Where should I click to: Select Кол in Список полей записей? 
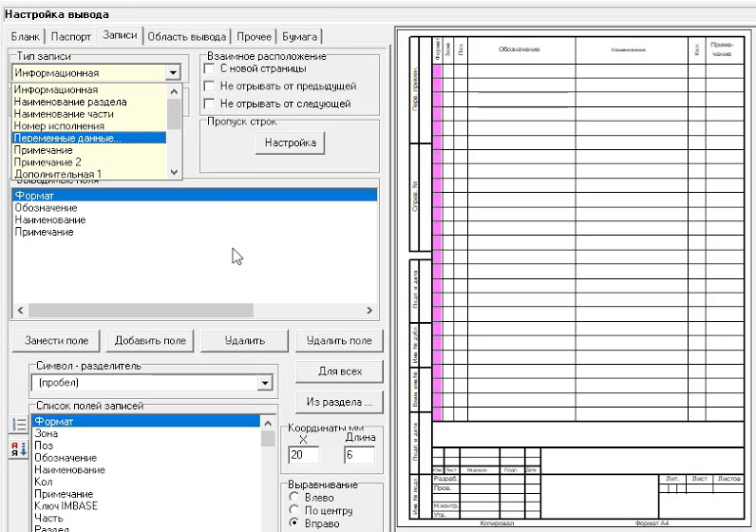point(146,482)
